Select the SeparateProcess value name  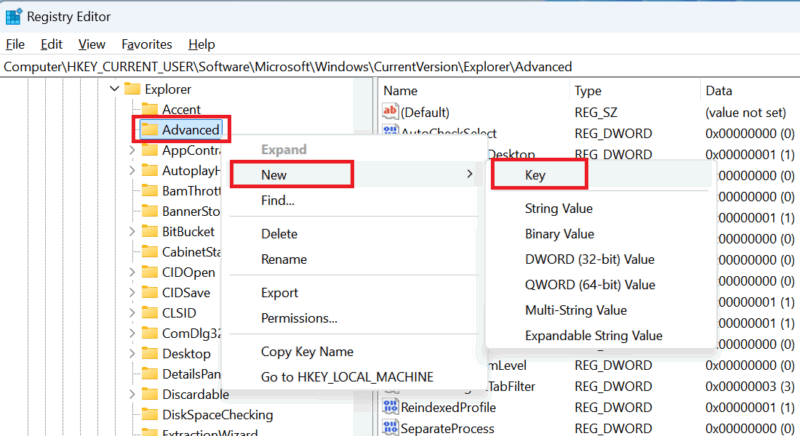coord(447,428)
